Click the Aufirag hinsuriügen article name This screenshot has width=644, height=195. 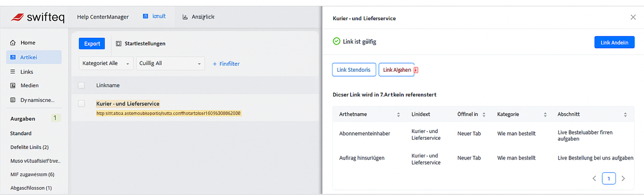(362, 158)
